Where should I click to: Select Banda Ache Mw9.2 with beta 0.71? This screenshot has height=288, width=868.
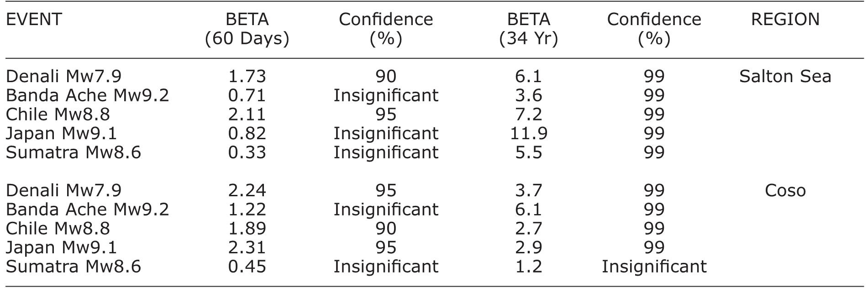pos(87,95)
